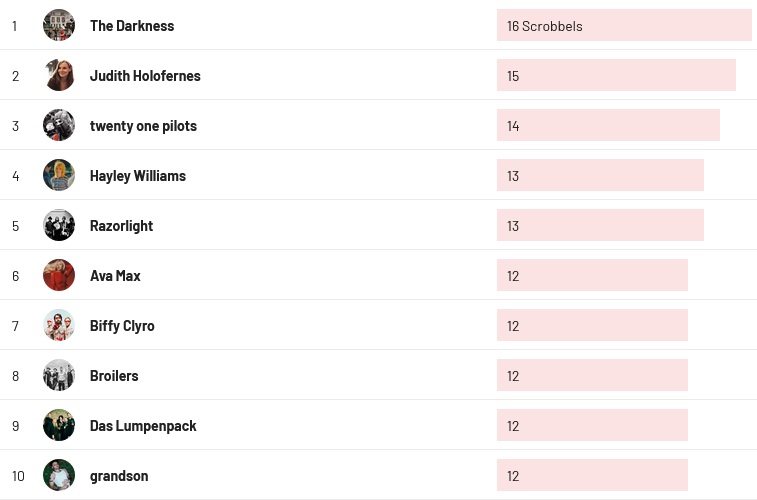Image resolution: width=757 pixels, height=500 pixels.
Task: Select Hayley Williams profile picture
Action: tap(59, 175)
